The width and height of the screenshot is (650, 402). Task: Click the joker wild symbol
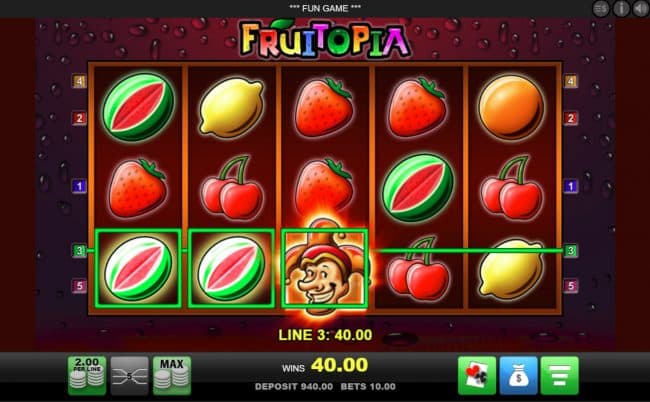point(325,269)
